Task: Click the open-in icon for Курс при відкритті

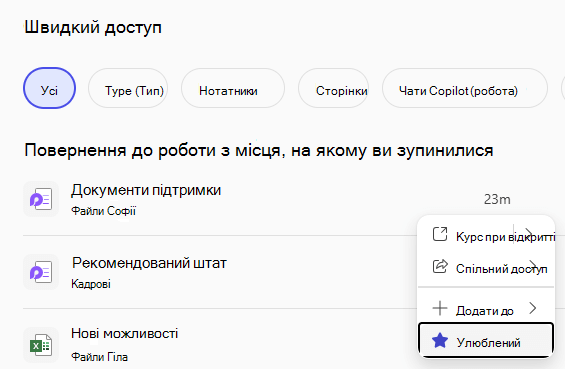Action: [440, 234]
